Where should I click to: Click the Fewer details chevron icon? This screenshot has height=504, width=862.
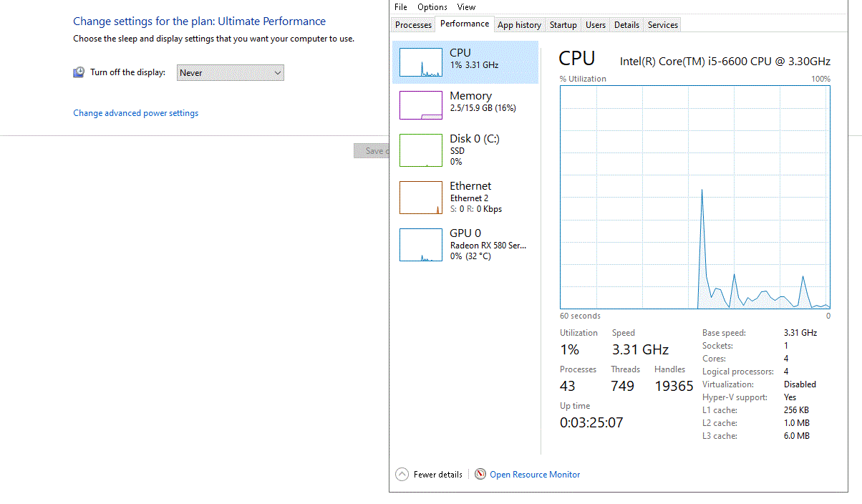tap(402, 474)
